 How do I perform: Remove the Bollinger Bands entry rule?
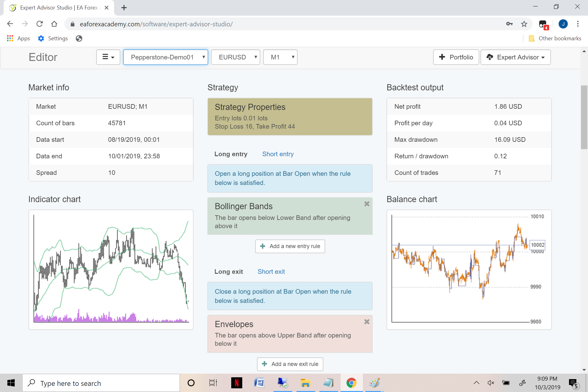pos(367,204)
